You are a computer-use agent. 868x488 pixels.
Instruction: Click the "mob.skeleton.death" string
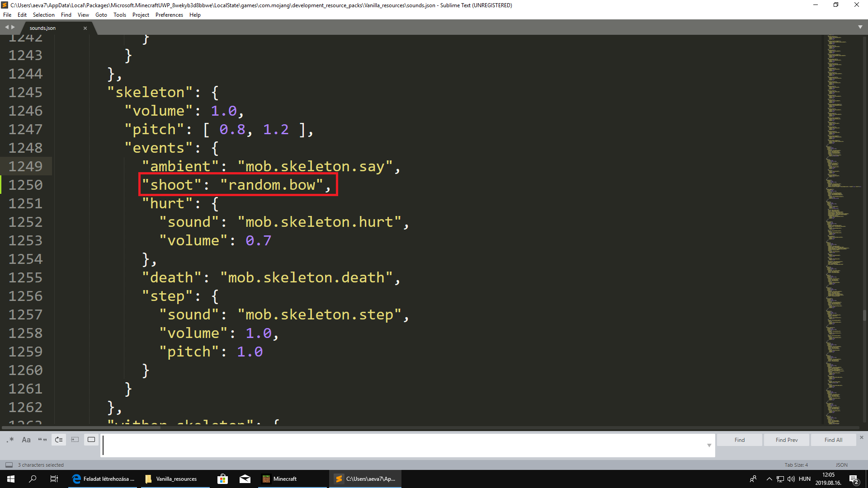(x=307, y=277)
